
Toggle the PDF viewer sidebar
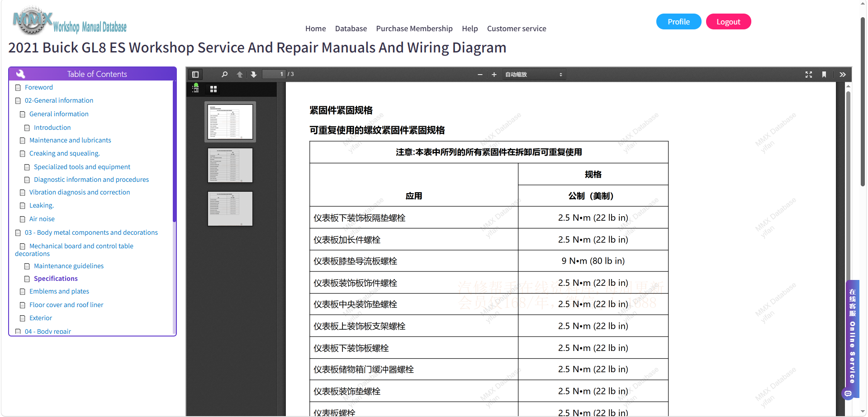195,75
